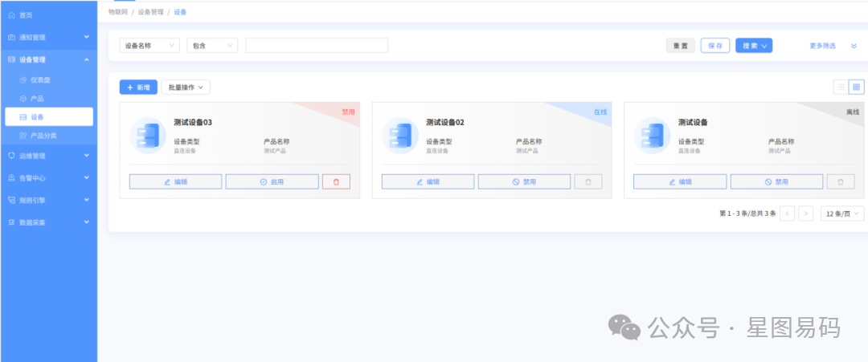Click the 产品分类 category icon
The image size is (868, 362).
[23, 136]
